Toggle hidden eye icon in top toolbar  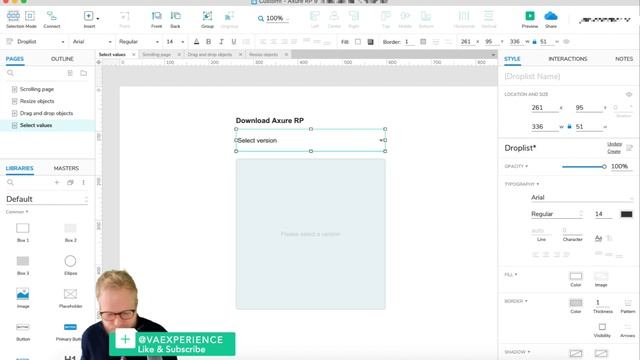(x=566, y=42)
